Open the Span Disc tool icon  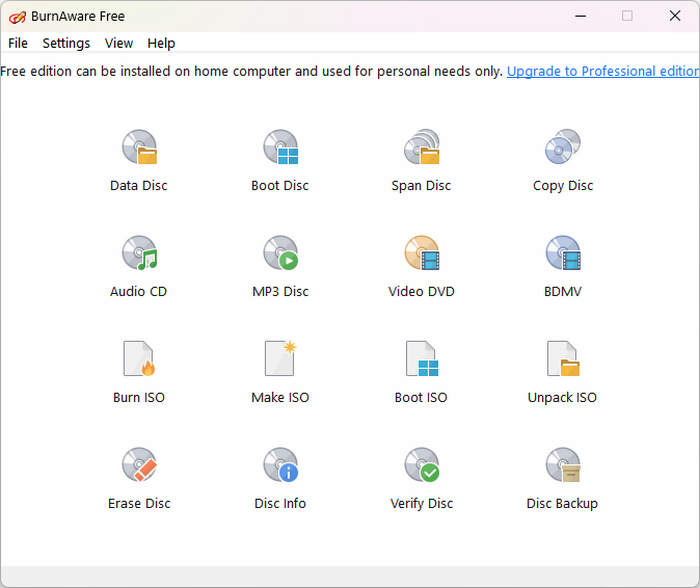point(422,147)
